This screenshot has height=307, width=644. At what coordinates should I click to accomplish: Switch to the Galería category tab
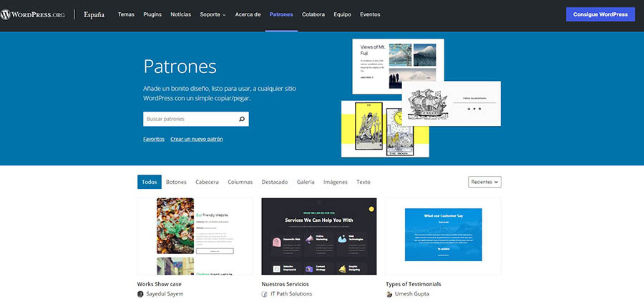coord(306,182)
